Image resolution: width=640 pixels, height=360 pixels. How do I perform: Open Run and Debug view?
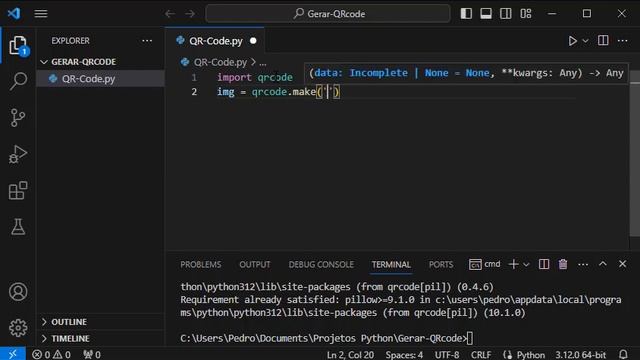point(18,154)
